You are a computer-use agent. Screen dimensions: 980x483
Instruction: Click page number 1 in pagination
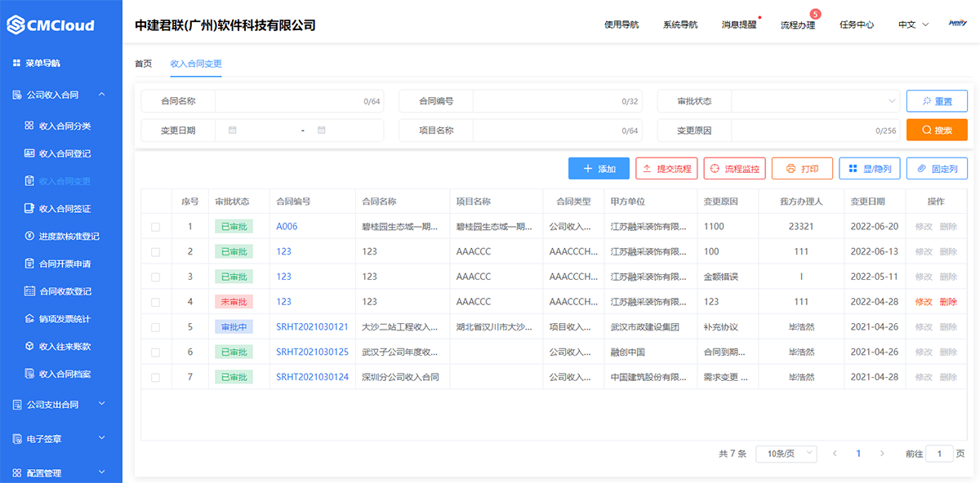[x=858, y=454]
